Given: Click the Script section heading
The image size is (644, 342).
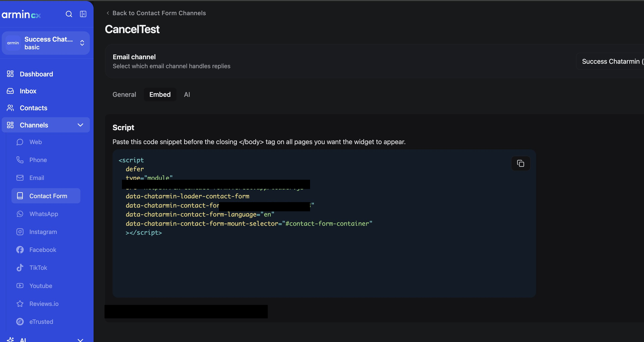Looking at the screenshot, I should [x=123, y=127].
